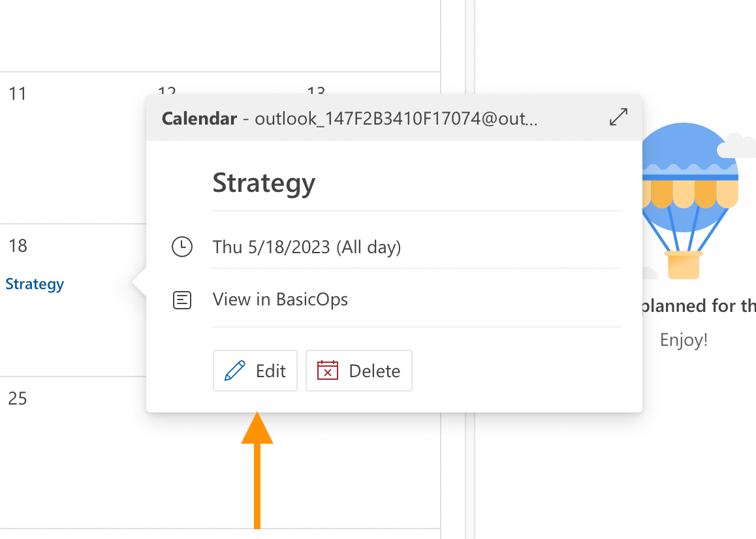Select day 25 on the calendar
756x539 pixels.
tap(17, 398)
